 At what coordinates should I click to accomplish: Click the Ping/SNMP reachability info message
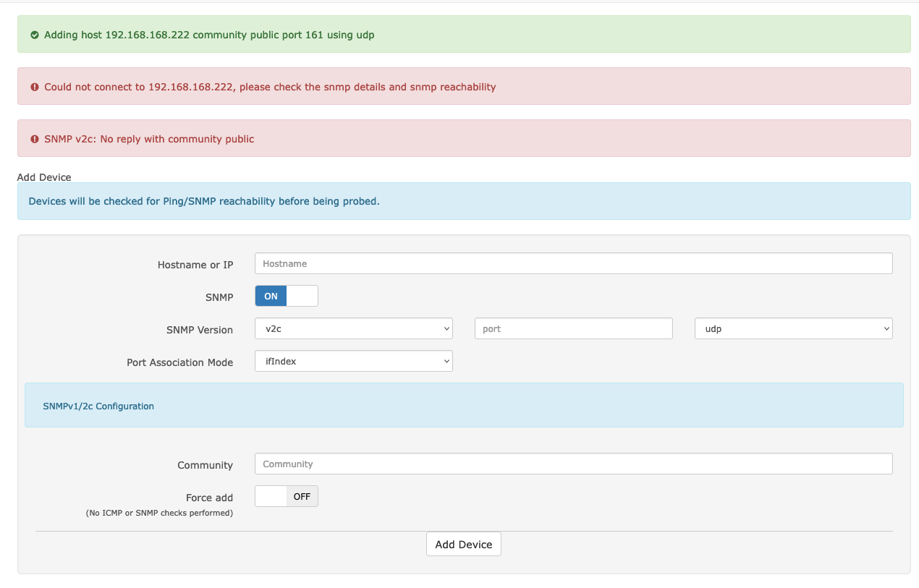click(203, 200)
